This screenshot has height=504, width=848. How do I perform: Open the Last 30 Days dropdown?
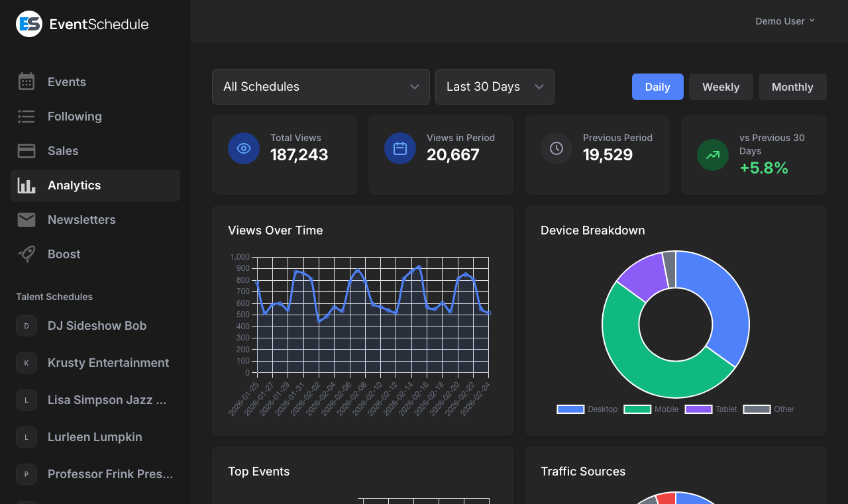[x=494, y=87]
